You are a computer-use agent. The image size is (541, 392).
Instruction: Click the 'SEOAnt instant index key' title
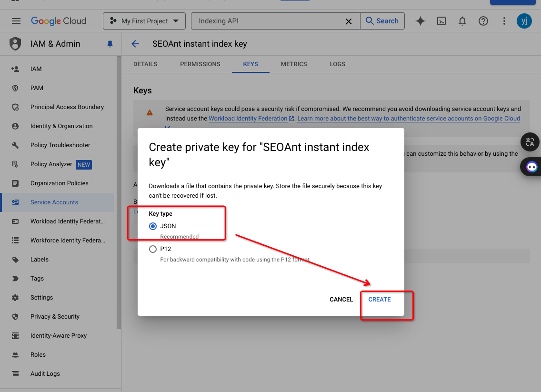coord(200,44)
